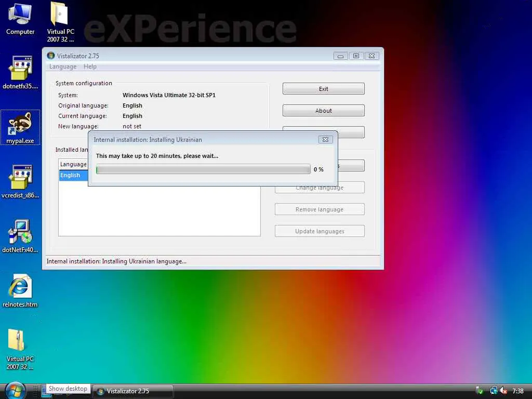Click the About button
Viewport: 532px width, 399px height.
tap(323, 111)
